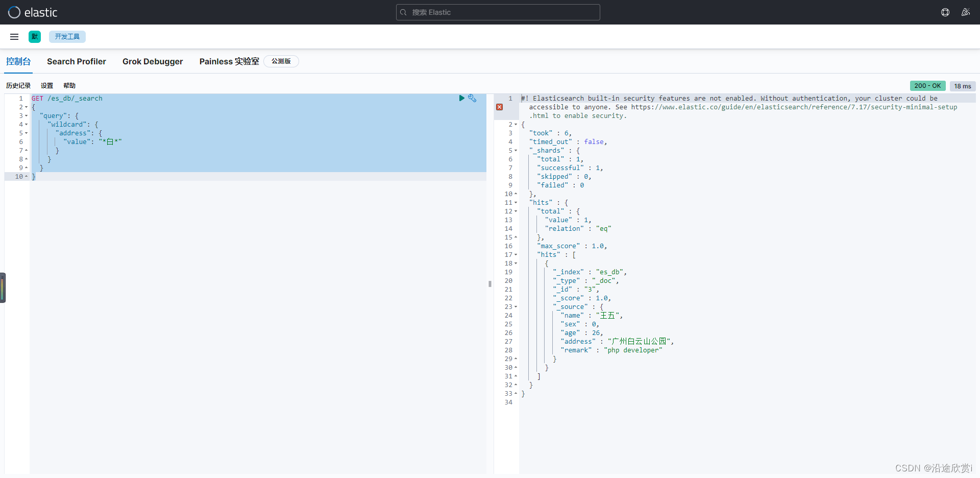The image size is (980, 478).
Task: Click the panel resize handle between editors
Action: pyautogui.click(x=490, y=284)
